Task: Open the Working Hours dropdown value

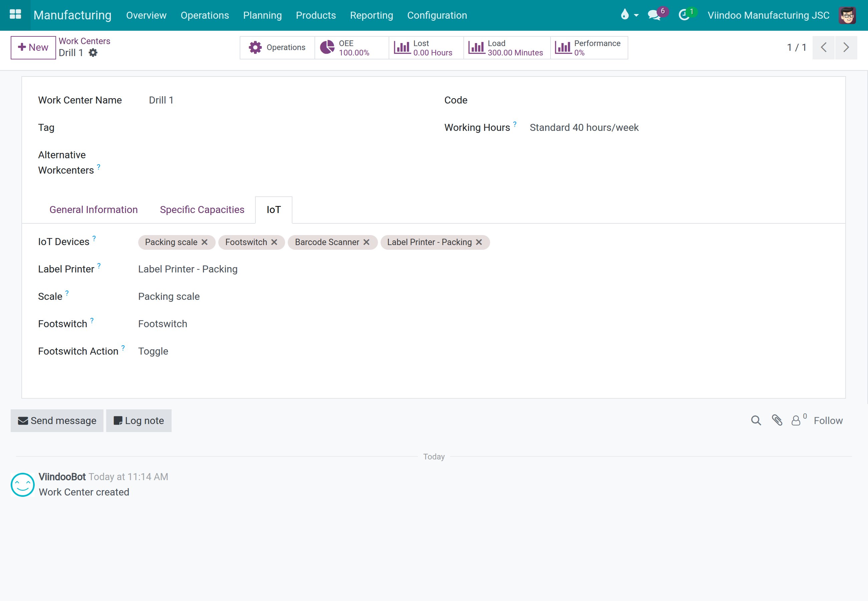Action: tap(584, 128)
